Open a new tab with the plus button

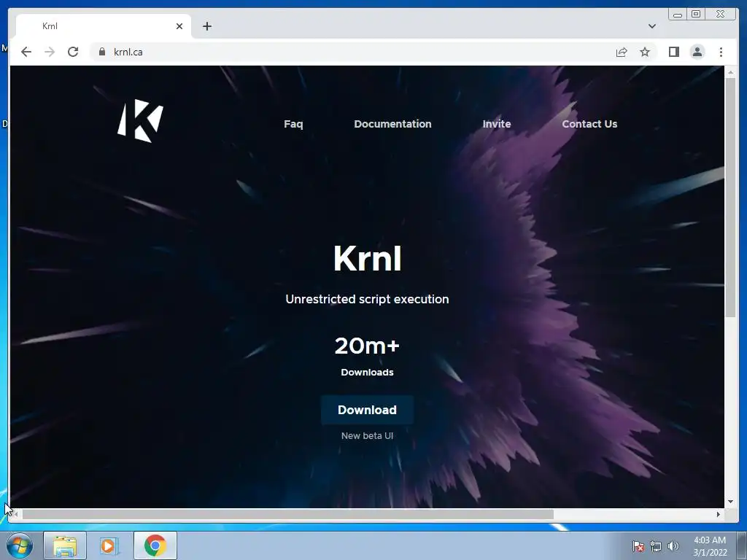pos(206,26)
